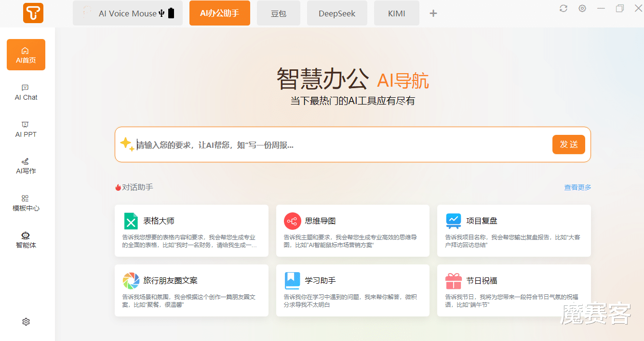644x341 pixels.
Task: Open the 查看更多 link
Action: tap(578, 187)
